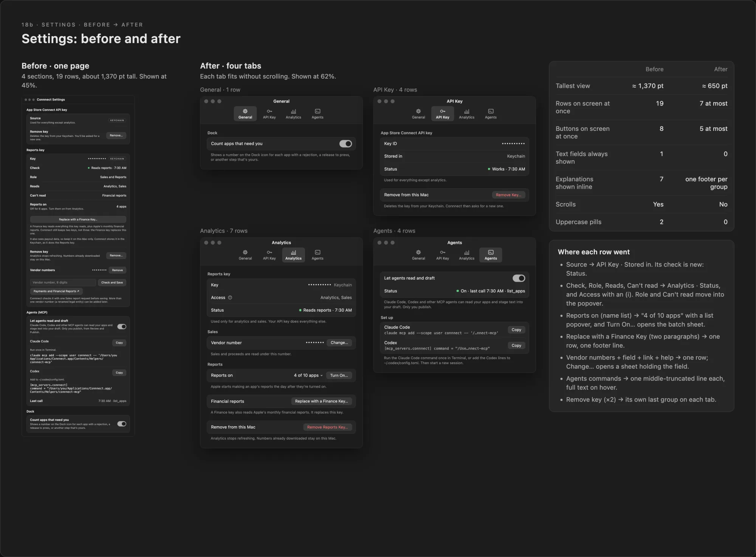Image resolution: width=756 pixels, height=557 pixels.
Task: Select the selected General tab in the General window
Action: (245, 113)
